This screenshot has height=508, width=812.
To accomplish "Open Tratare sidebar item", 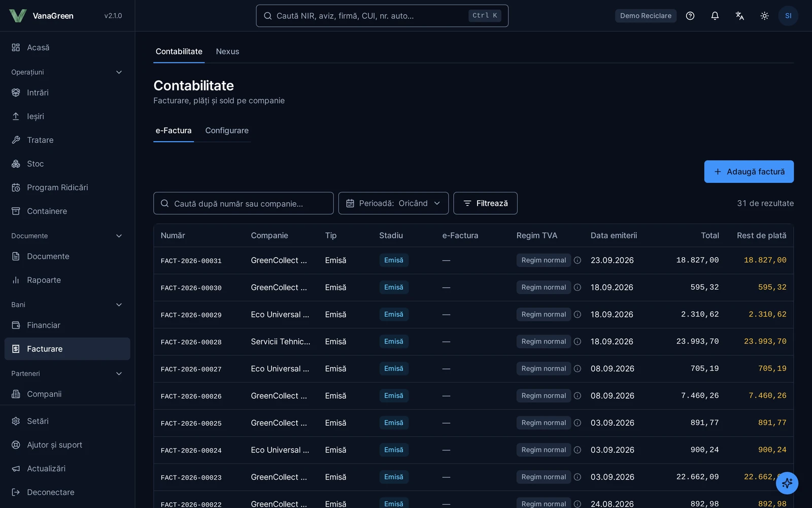I will click(x=67, y=140).
